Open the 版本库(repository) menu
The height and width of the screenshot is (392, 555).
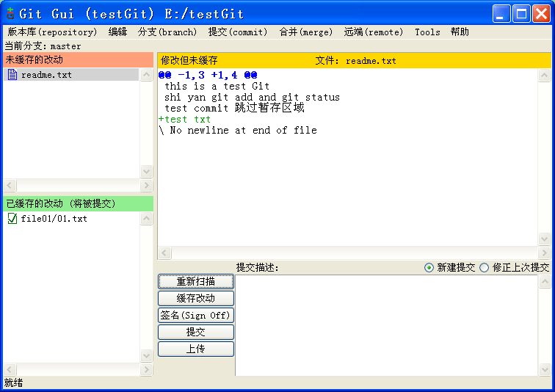click(52, 32)
